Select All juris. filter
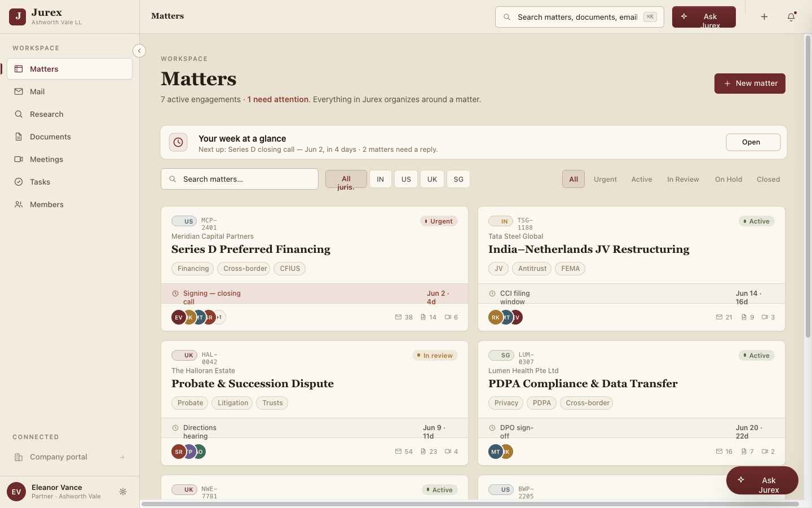This screenshot has height=508, width=812. (346, 179)
